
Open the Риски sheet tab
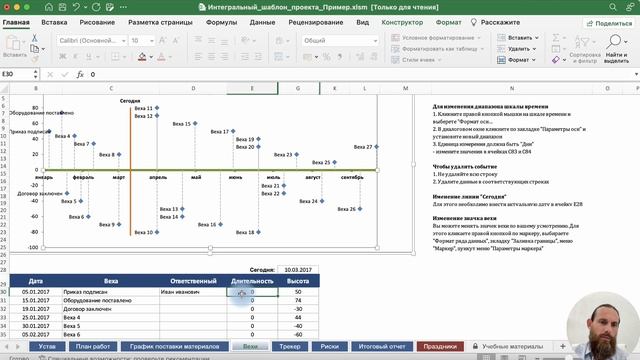(329, 347)
